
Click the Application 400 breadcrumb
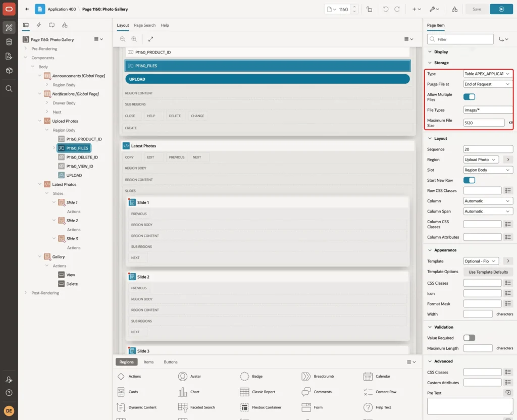62,9
